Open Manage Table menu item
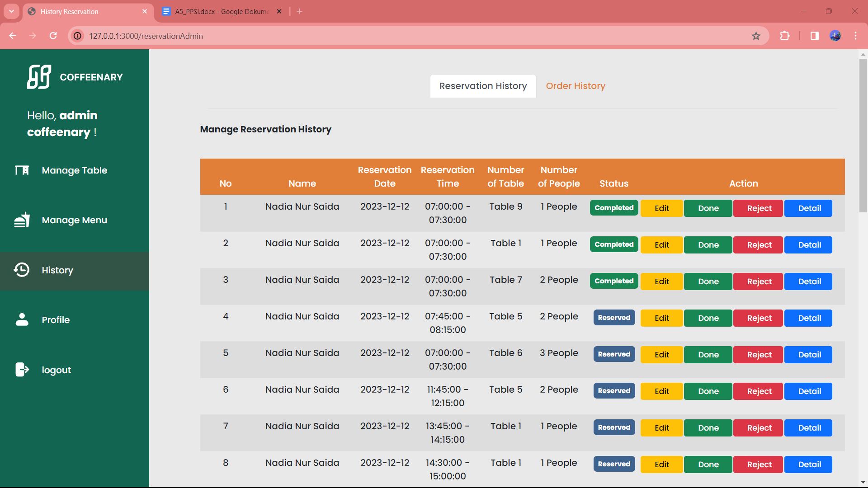868x488 pixels. pos(75,170)
